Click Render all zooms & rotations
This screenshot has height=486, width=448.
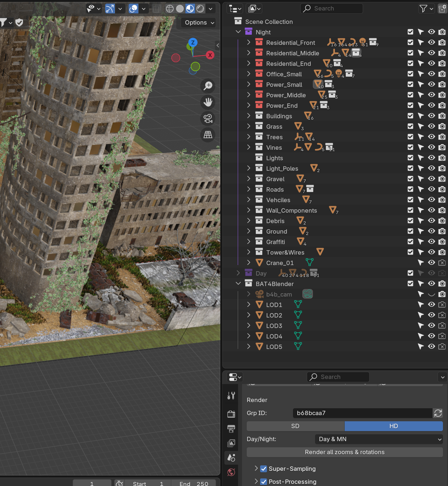pyautogui.click(x=345, y=452)
